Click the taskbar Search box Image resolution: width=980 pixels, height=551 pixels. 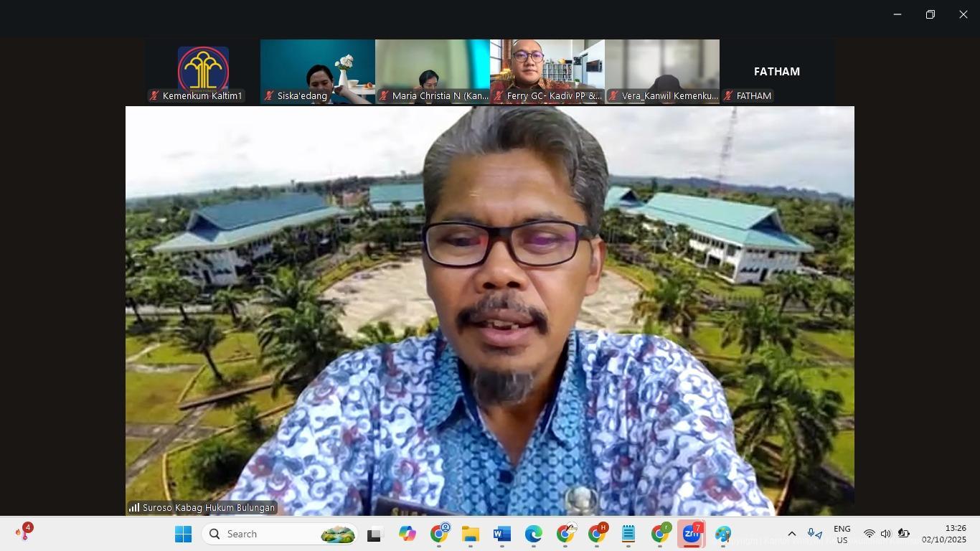pos(280,534)
